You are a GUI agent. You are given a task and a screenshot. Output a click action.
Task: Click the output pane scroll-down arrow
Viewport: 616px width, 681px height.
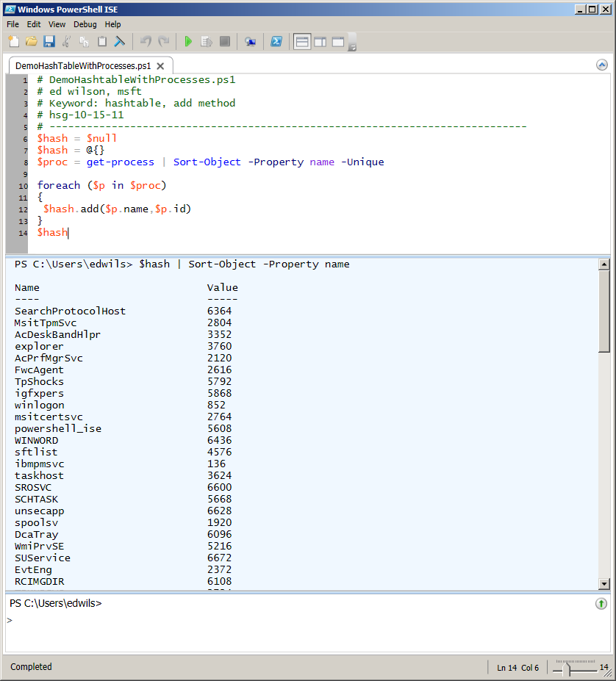tap(604, 584)
